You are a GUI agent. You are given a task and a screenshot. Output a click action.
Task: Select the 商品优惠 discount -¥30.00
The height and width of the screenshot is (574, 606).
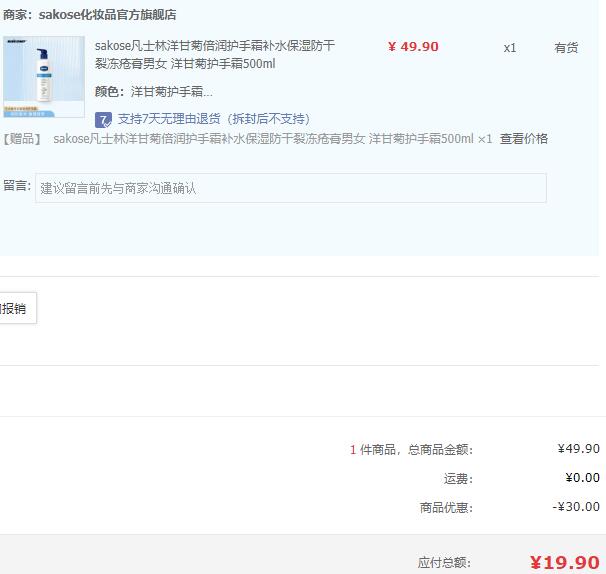[x=576, y=507]
